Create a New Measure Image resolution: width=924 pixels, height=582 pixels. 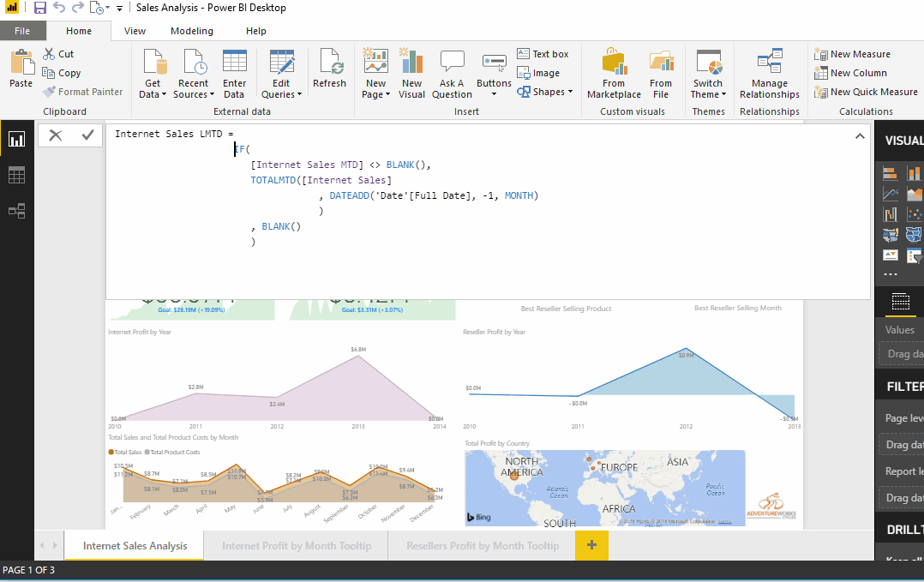click(852, 54)
